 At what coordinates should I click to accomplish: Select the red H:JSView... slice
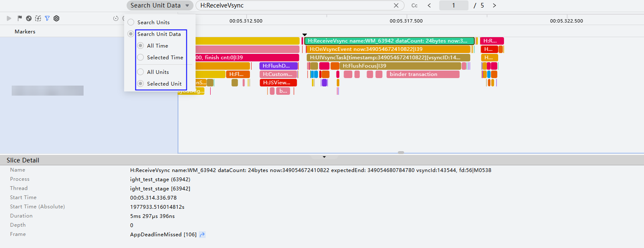coord(278,83)
